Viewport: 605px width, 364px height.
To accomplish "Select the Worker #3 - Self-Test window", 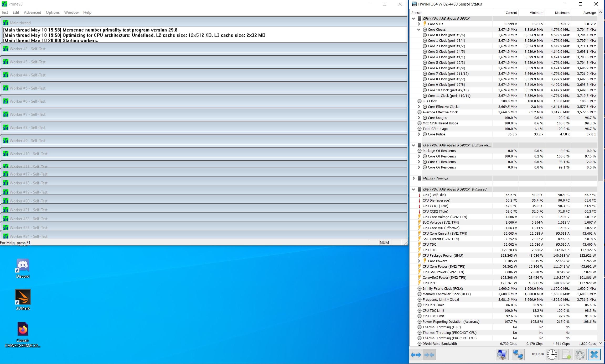I will (x=204, y=62).
